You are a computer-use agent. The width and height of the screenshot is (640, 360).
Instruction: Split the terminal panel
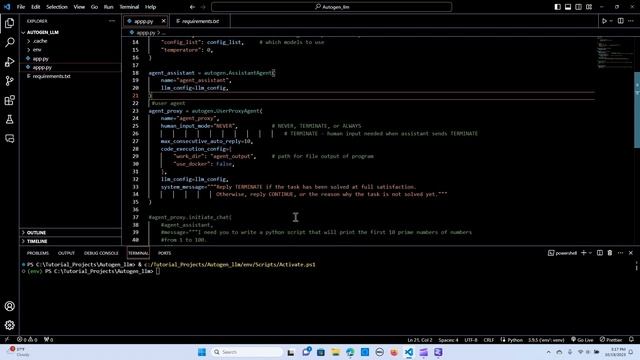600,253
